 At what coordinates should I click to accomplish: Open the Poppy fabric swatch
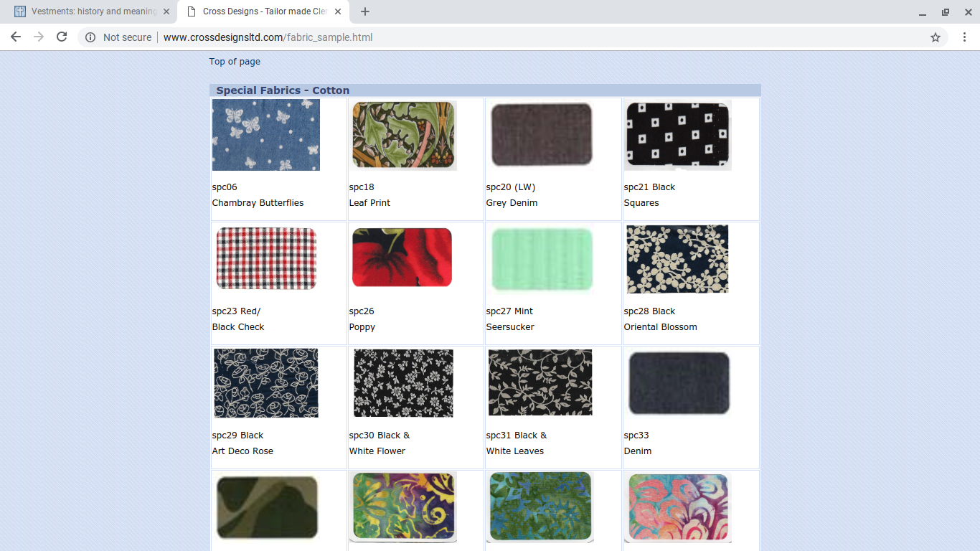click(x=402, y=258)
